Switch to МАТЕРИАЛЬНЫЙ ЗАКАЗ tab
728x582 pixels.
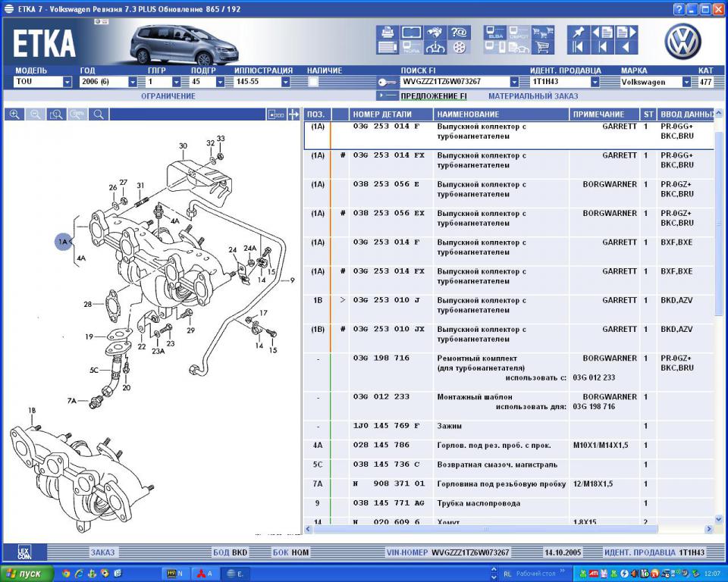point(533,96)
